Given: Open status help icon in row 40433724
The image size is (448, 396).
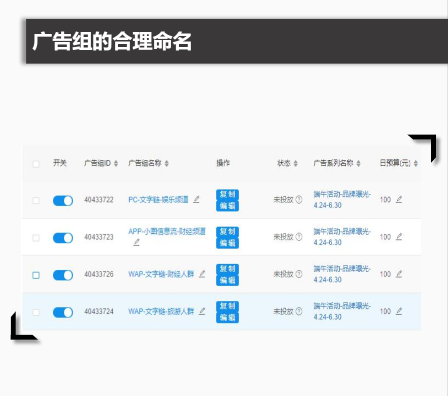Looking at the screenshot, I should point(299,311).
